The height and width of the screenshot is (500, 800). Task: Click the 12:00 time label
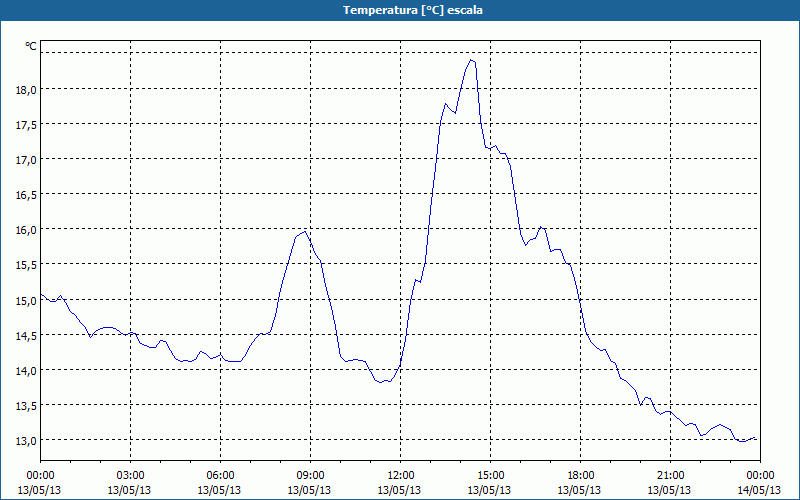tap(401, 476)
